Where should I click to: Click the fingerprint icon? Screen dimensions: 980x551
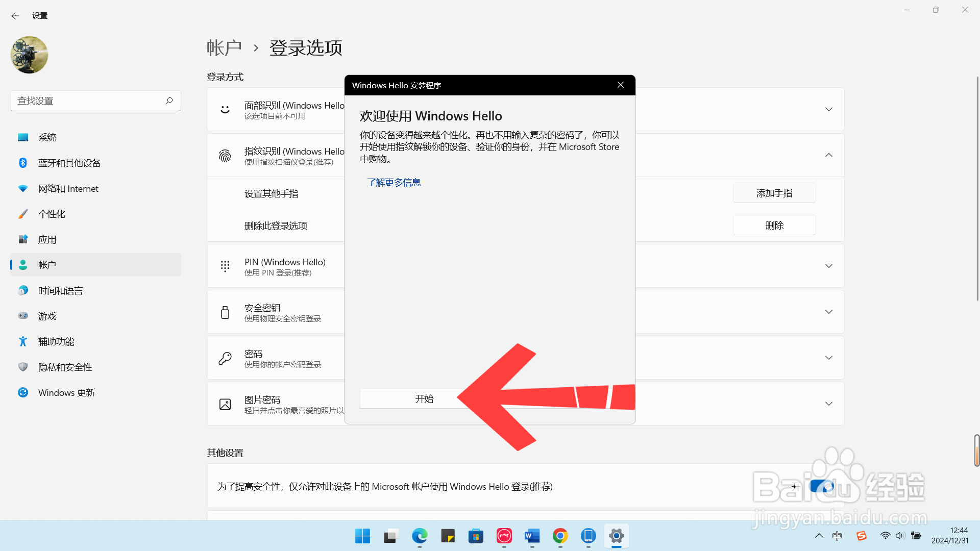[x=225, y=156]
